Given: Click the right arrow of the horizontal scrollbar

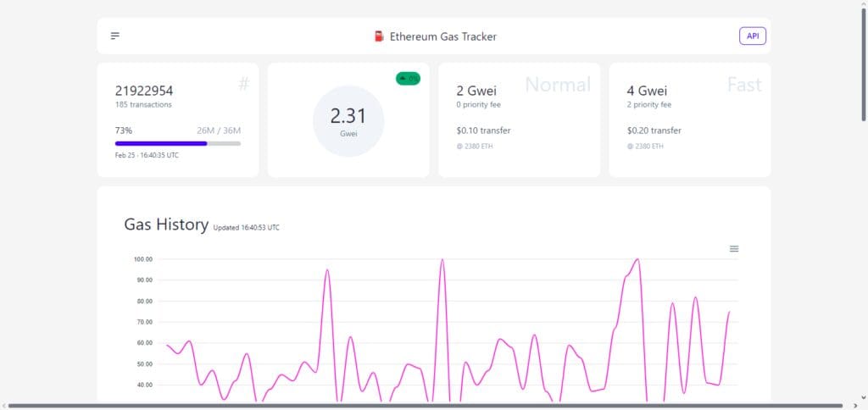Looking at the screenshot, I should pyautogui.click(x=854, y=406).
